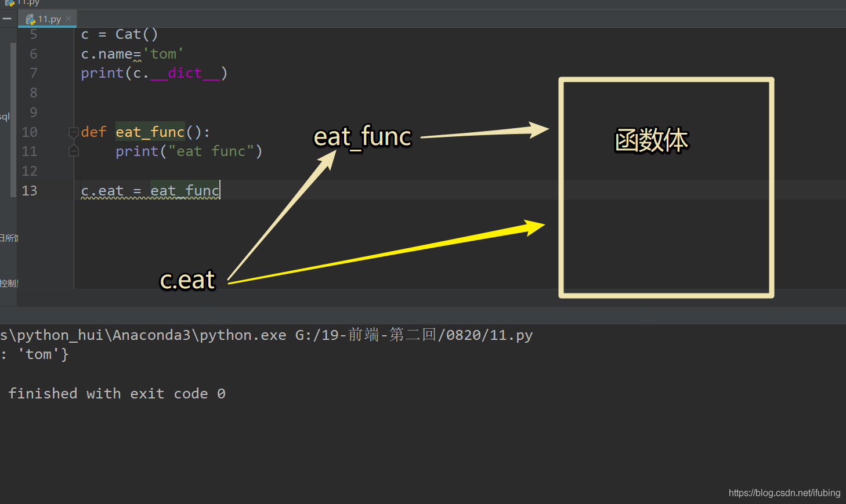Click the 11.py breadcrumb in the navigation bar
The width and height of the screenshot is (846, 504).
(x=22, y=3)
